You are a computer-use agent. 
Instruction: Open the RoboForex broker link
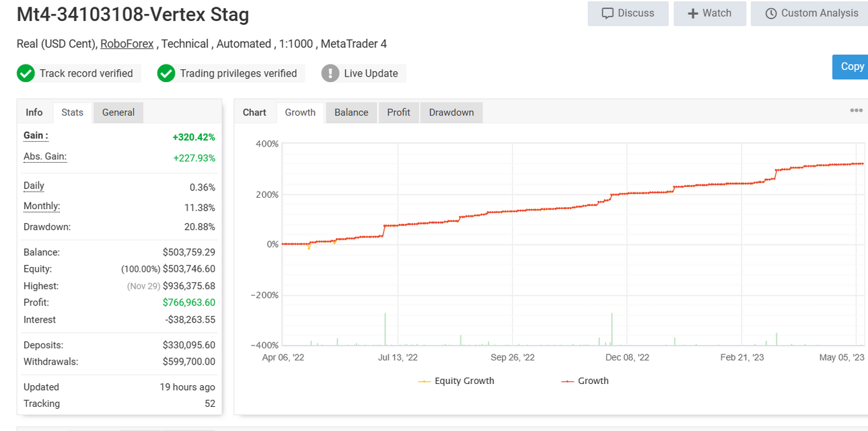127,44
